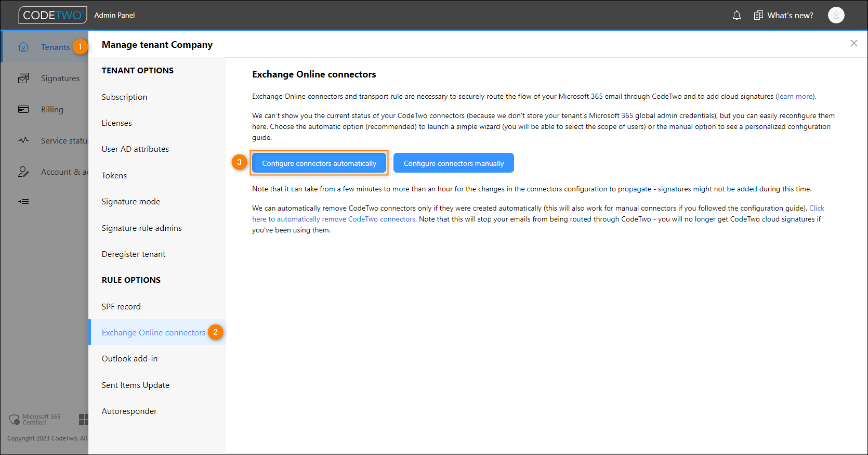
Task: Select SPF record rule option
Action: tap(157, 307)
